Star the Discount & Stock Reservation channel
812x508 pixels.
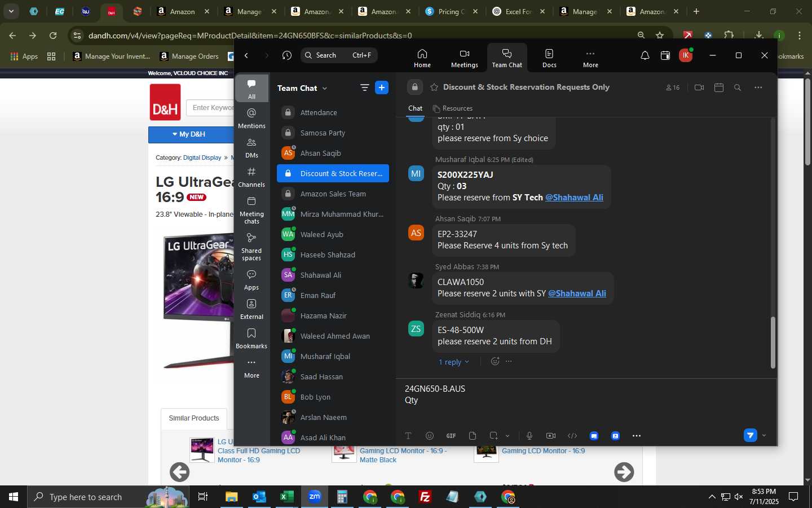(434, 87)
